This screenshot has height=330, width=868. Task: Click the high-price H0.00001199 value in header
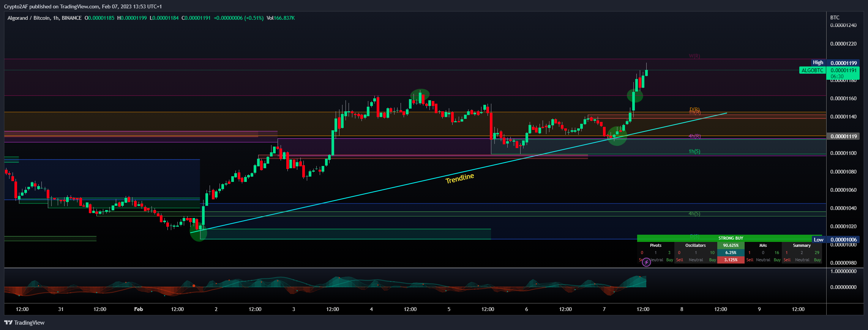click(x=132, y=18)
